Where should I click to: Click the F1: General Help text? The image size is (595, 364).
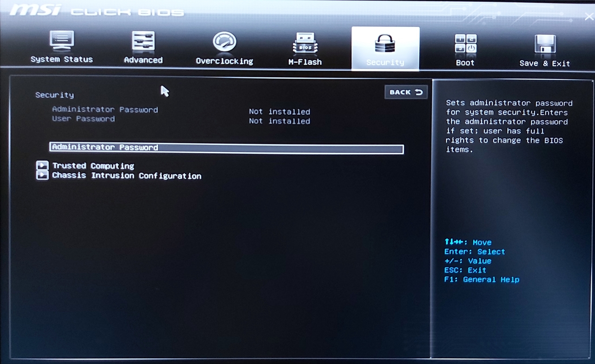[482, 279]
